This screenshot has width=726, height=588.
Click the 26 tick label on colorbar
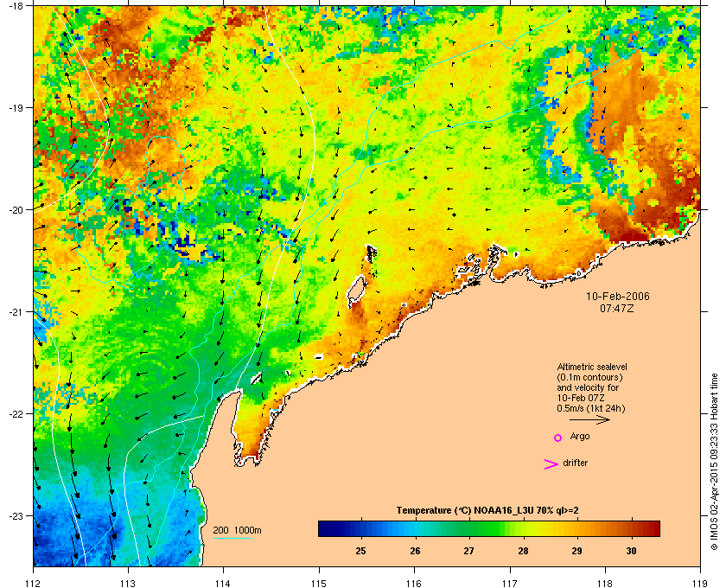pos(415,551)
